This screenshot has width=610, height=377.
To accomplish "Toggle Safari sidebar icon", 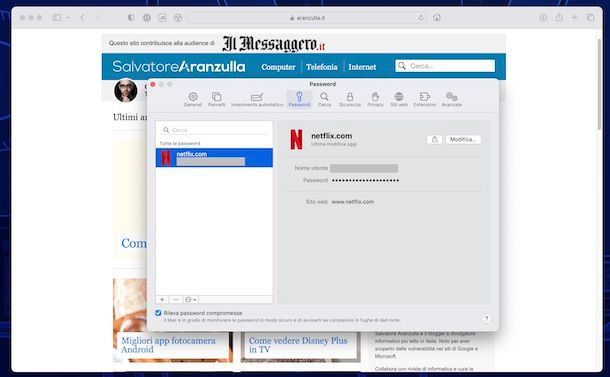I will [x=57, y=18].
